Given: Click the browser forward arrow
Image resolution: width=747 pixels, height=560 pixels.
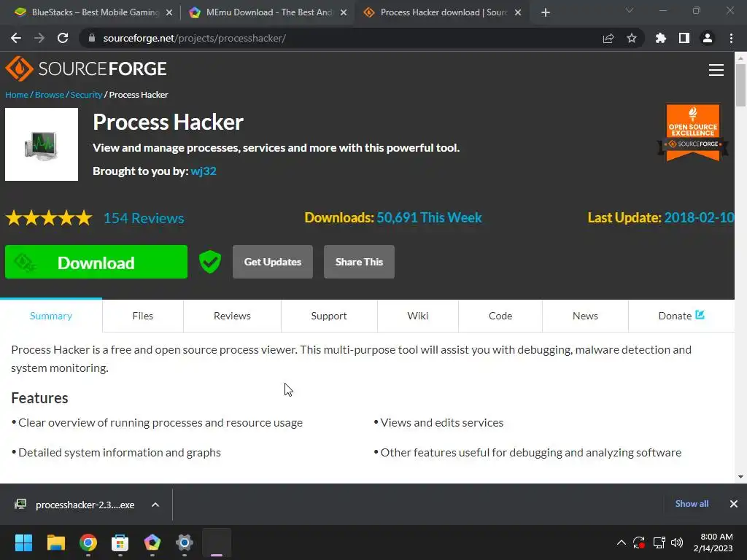Looking at the screenshot, I should point(39,38).
